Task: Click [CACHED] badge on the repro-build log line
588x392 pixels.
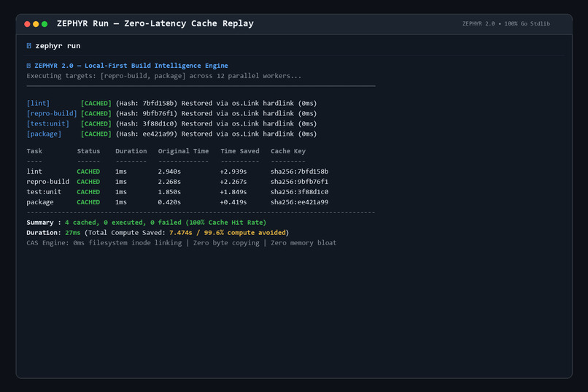Action: coord(96,113)
